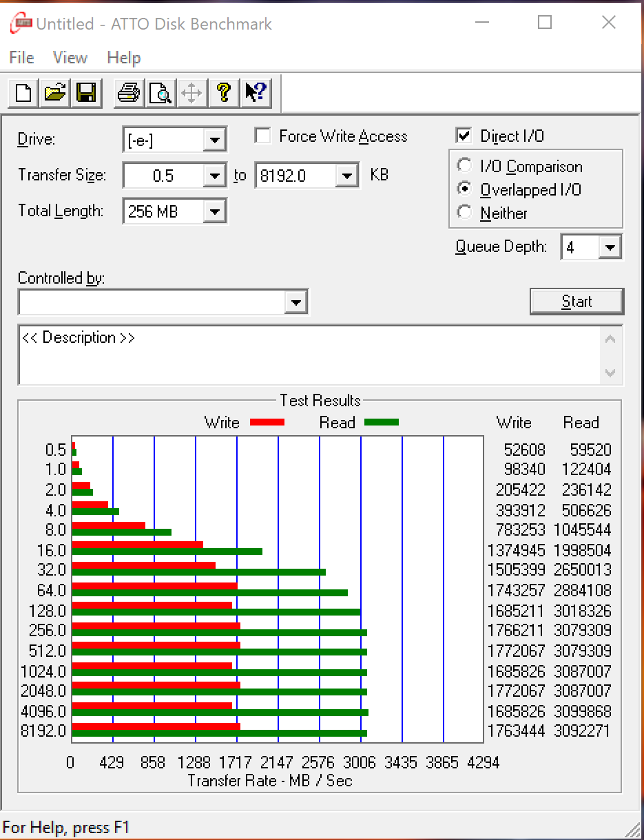The width and height of the screenshot is (644, 840).
Task: Click the yellow question mark Help icon
Action: click(x=223, y=92)
